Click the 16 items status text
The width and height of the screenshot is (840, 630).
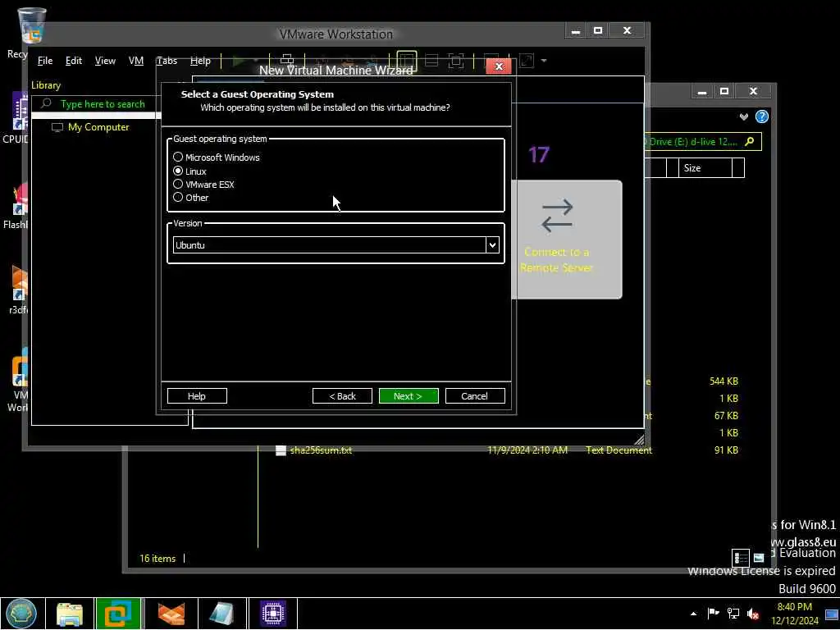click(x=157, y=558)
